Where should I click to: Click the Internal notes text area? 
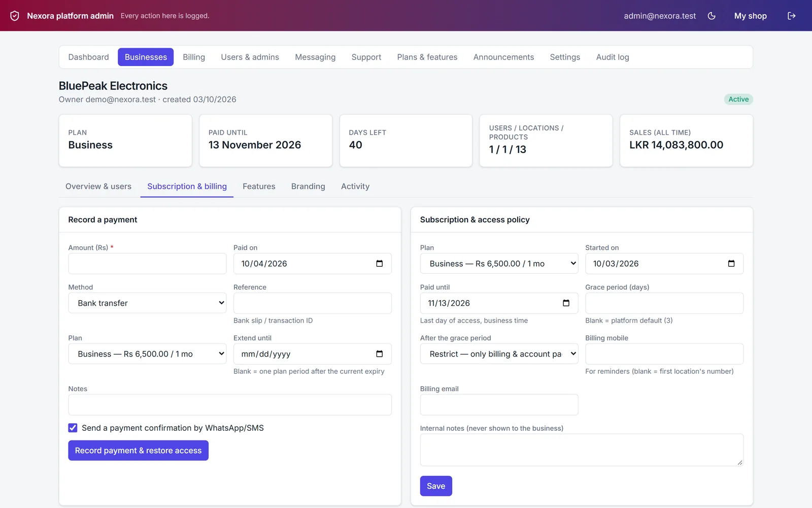click(582, 450)
